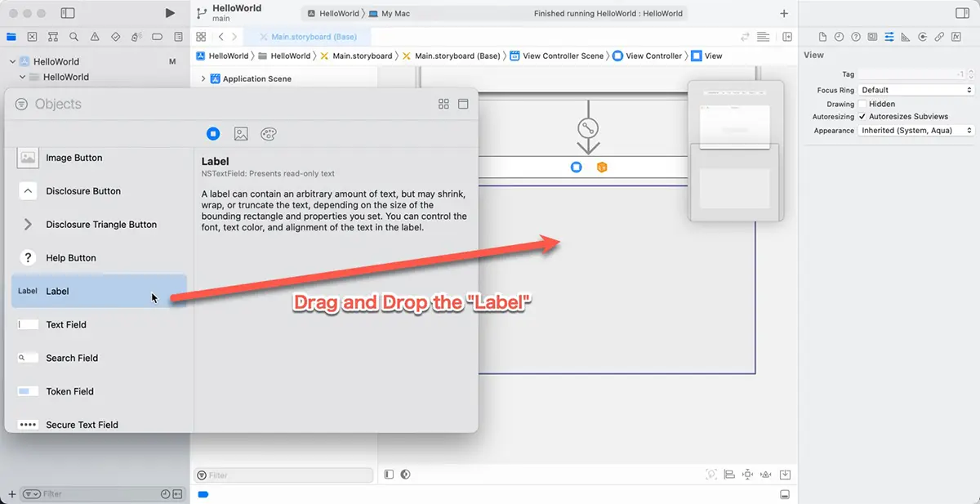Open the My Mac run destination

pos(390,14)
